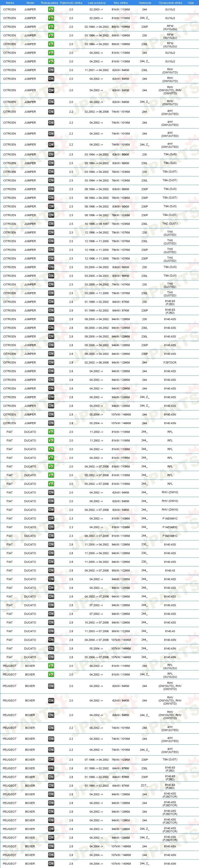The image size is (199, 868).
Task: Click ON icon in 12.1996 -> 04.2002 THX row
Action: click(51, 232)
